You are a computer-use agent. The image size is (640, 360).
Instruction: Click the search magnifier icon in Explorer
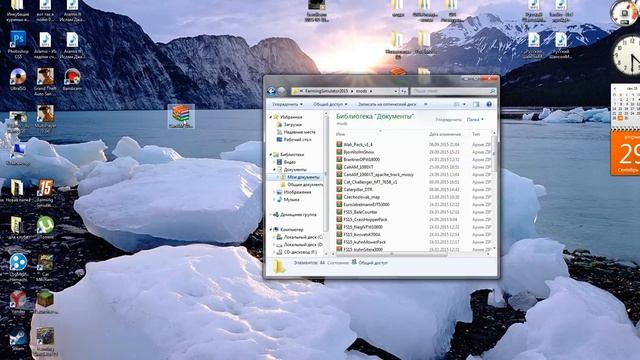tap(492, 91)
